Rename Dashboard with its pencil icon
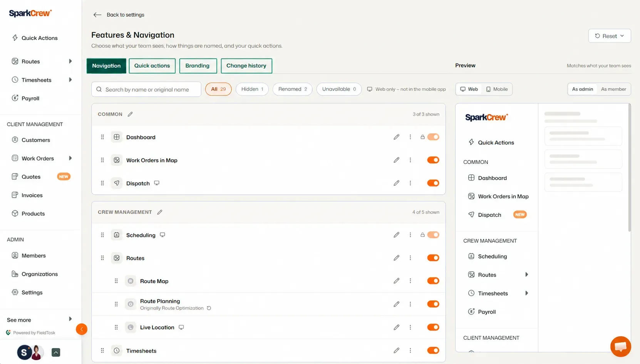This screenshot has height=364, width=640. tap(396, 137)
